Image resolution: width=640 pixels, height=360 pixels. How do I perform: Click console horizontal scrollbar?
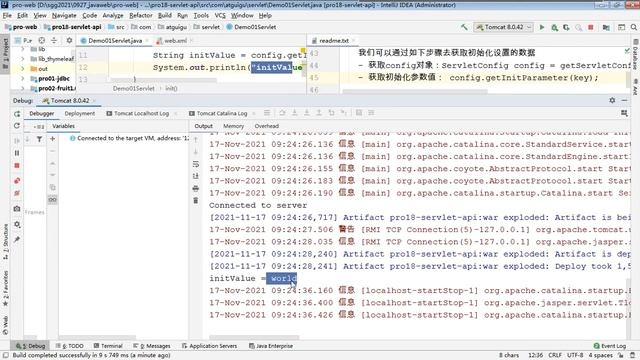tap(254, 338)
